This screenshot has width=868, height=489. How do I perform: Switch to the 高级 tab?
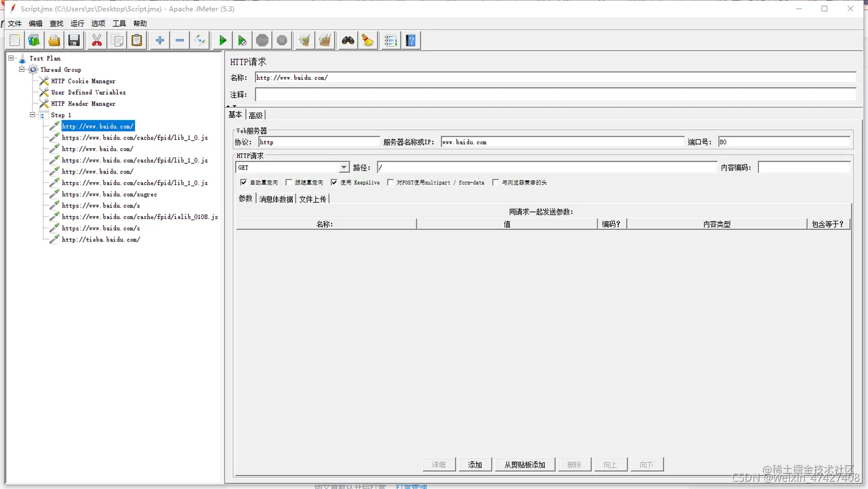(255, 115)
